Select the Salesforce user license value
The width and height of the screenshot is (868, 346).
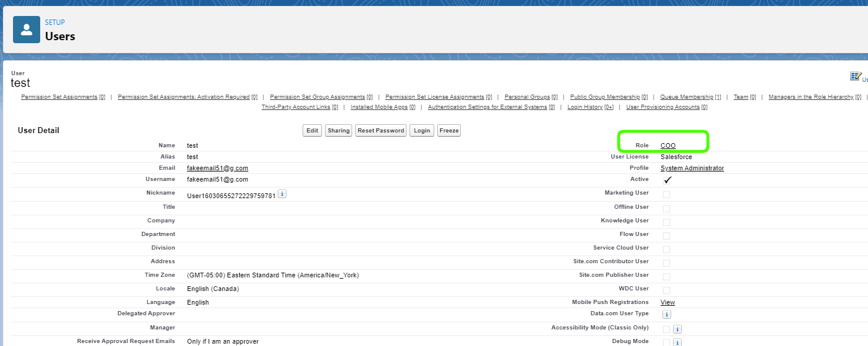(x=676, y=157)
